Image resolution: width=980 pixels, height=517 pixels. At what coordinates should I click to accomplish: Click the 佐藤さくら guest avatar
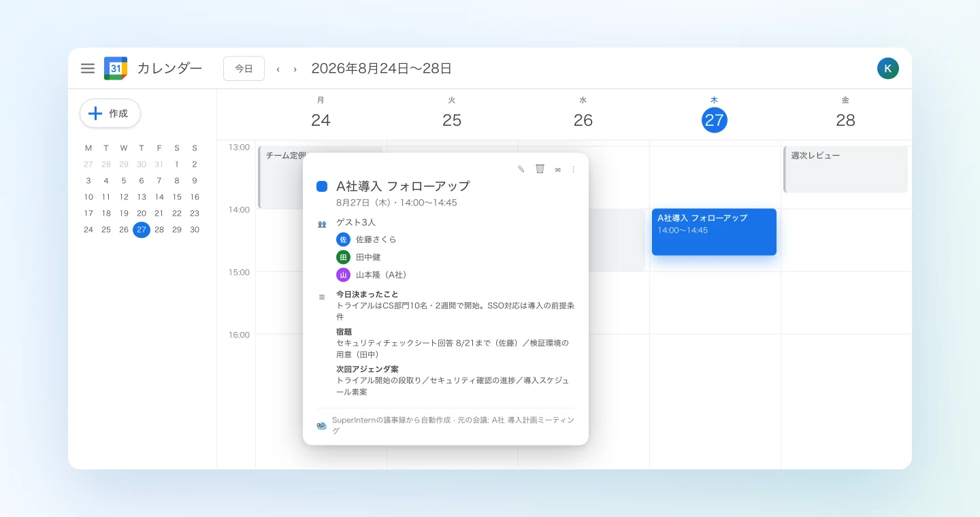343,239
